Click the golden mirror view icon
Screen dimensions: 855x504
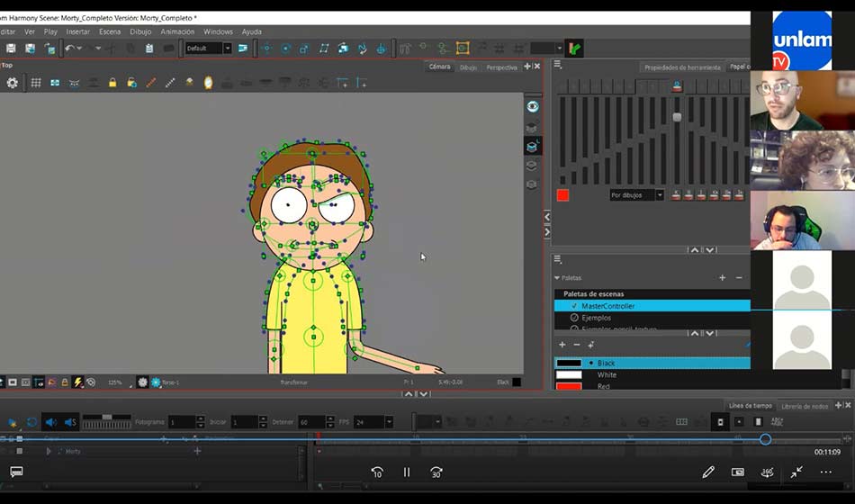pos(208,83)
